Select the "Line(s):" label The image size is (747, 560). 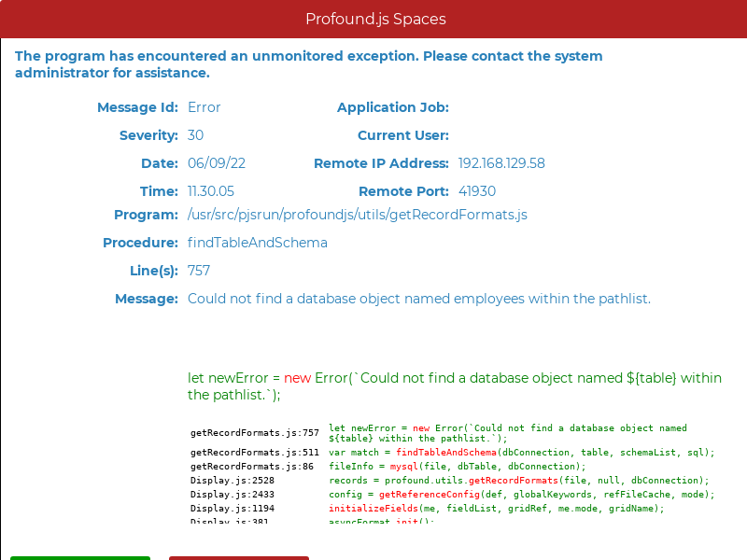154,271
